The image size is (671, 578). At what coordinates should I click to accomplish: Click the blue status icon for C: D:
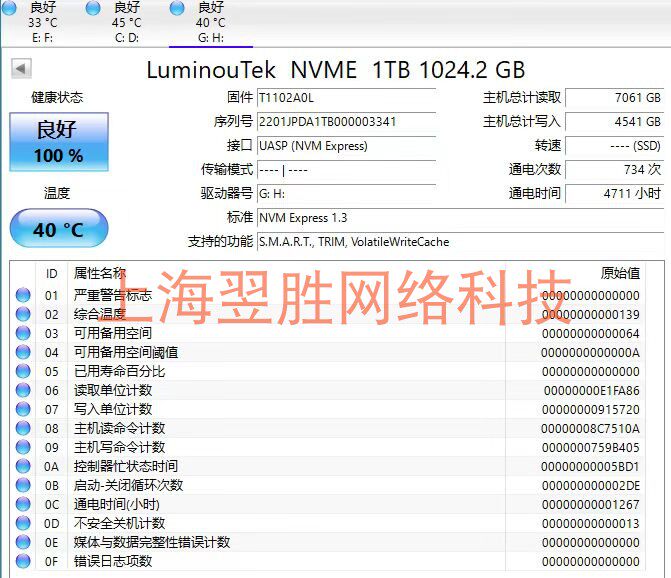tap(93, 8)
